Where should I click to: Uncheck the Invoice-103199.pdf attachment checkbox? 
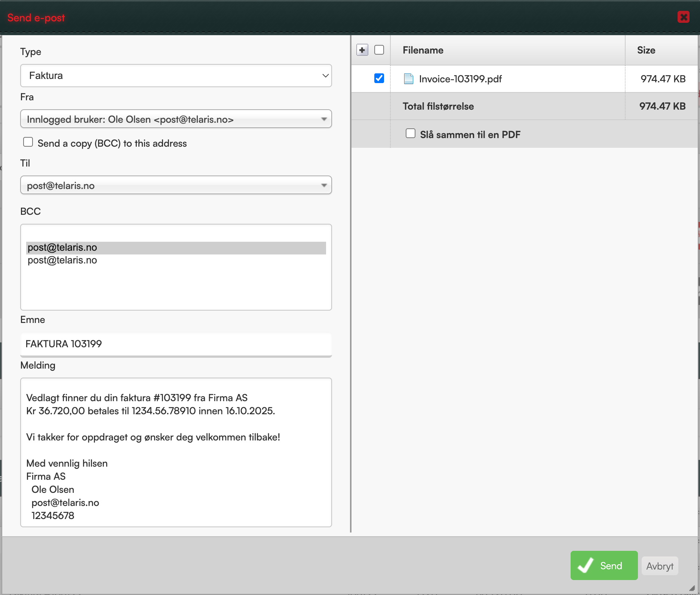coord(379,78)
